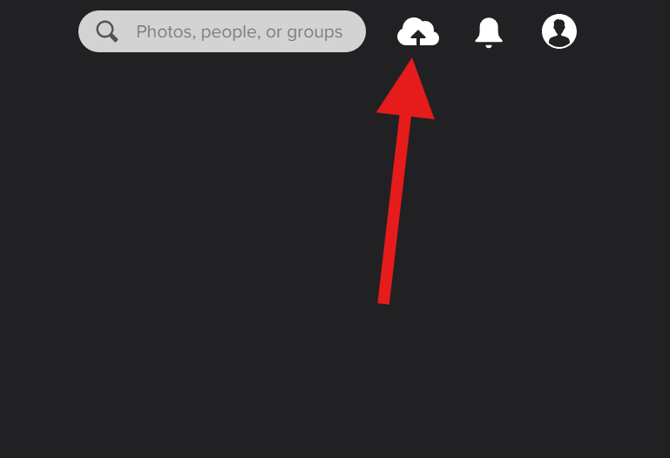Open the user profile avatar menu

click(x=559, y=31)
